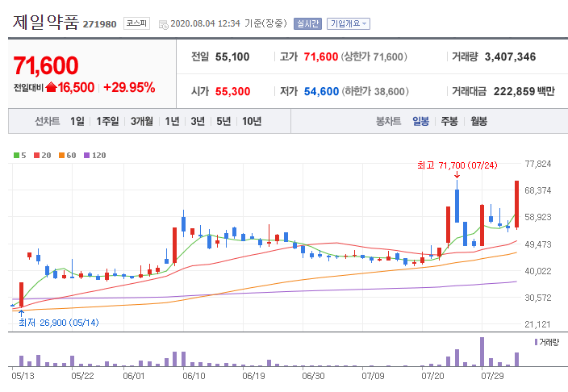
Task: Click the 21,121 price axis label
Action: [x=538, y=324]
